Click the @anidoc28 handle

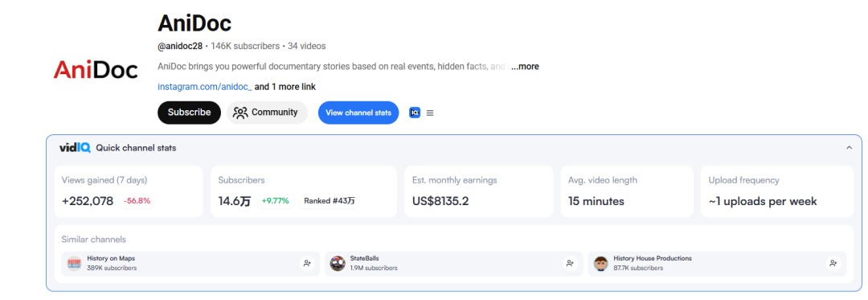(x=181, y=46)
